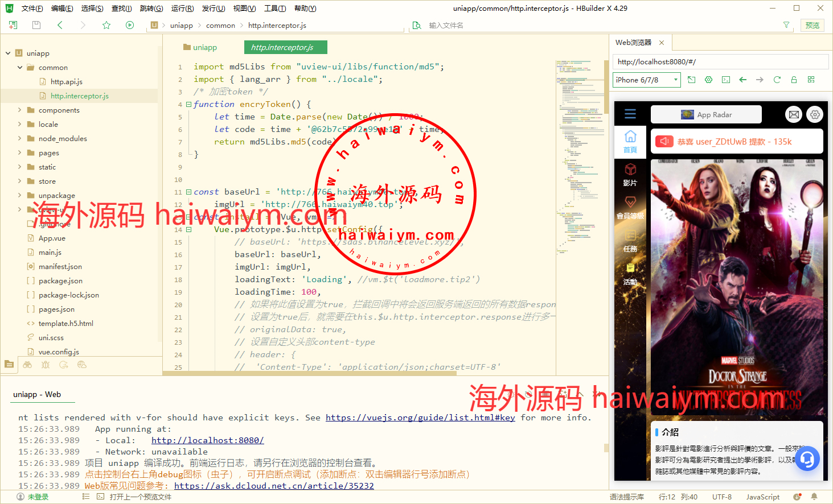Open the 任務 tasks sidebar item

(x=630, y=241)
